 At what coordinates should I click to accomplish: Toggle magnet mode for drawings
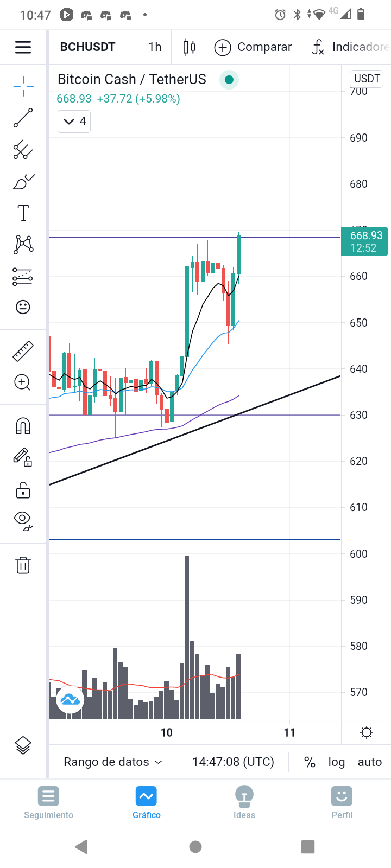23,426
